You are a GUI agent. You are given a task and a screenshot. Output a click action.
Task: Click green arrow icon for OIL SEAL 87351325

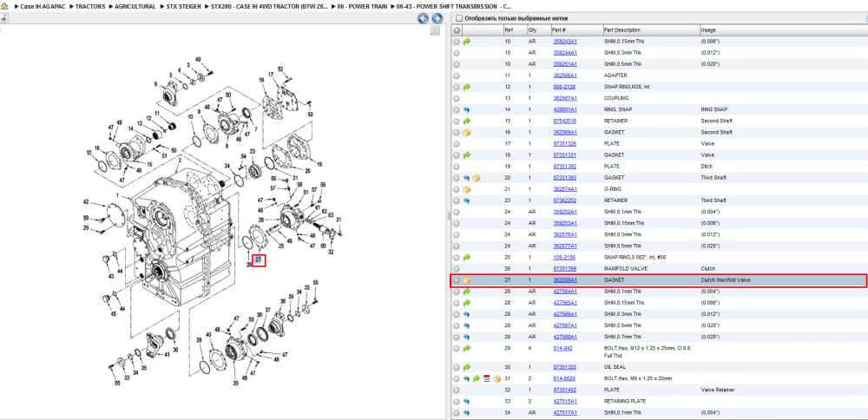coord(467,367)
